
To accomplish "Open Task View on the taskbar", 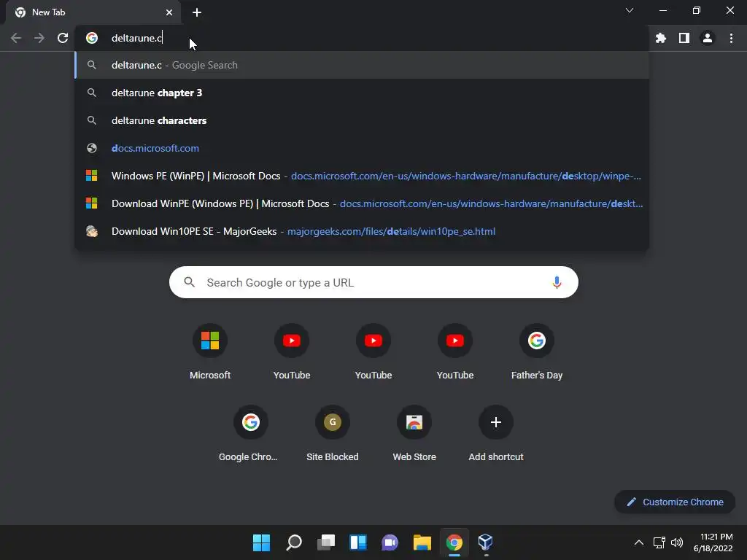I will (326, 542).
